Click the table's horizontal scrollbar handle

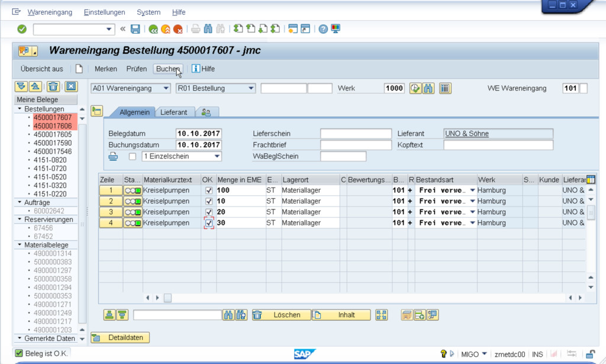167,298
